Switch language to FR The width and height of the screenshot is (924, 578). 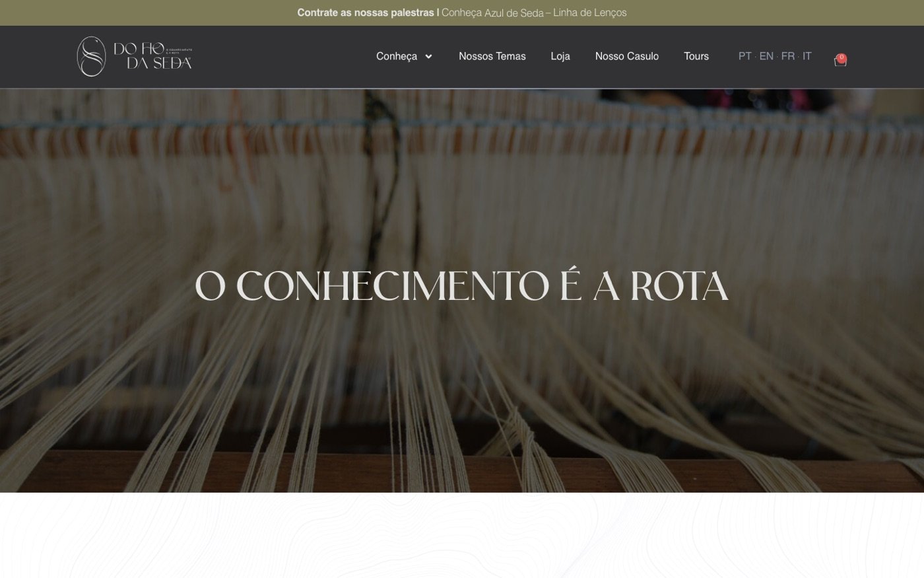[788, 57]
